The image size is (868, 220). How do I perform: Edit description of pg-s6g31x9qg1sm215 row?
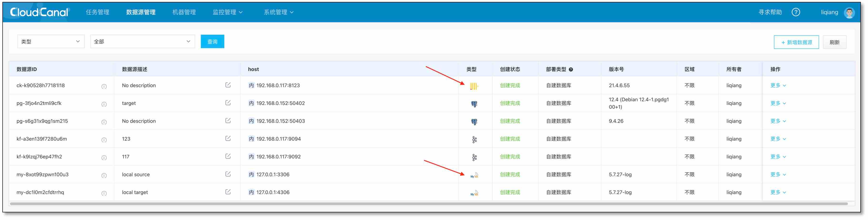click(x=228, y=120)
